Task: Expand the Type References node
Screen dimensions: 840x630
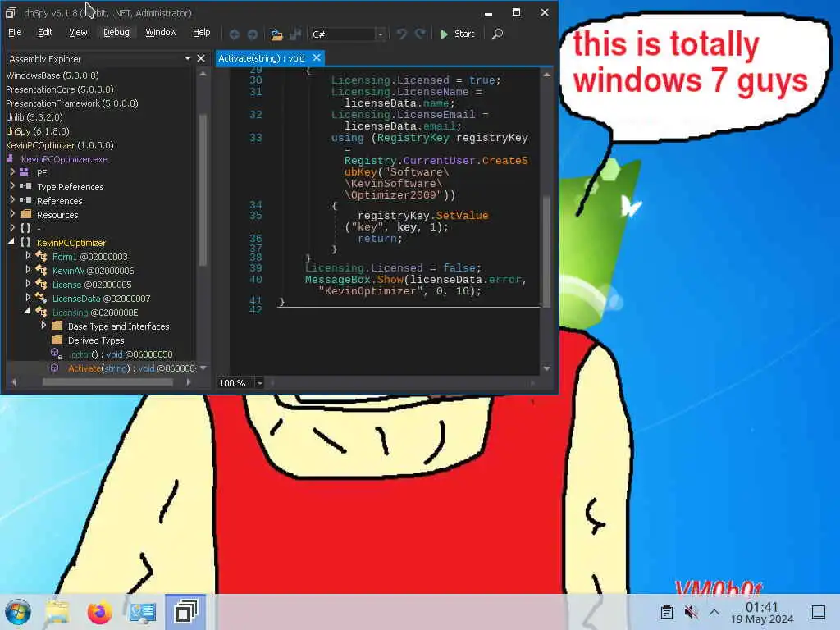Action: [12, 186]
